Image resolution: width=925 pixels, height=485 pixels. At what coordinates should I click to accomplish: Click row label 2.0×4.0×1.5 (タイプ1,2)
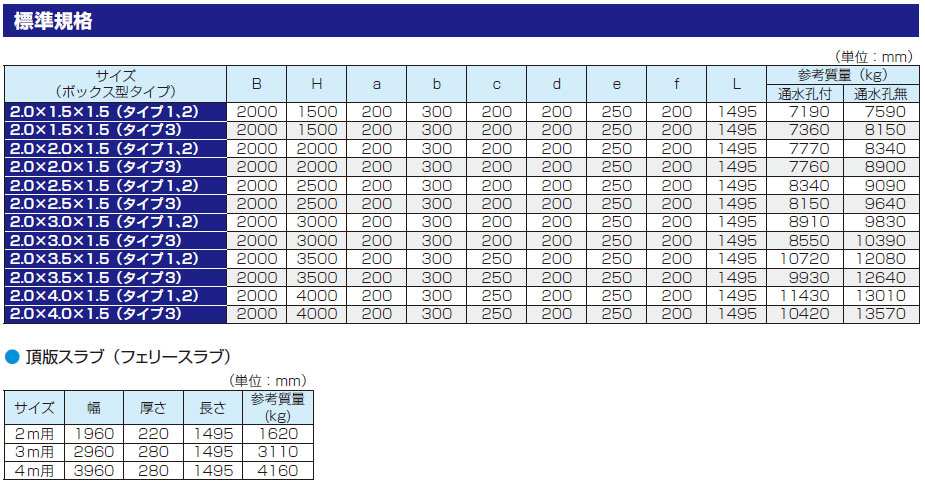pyautogui.click(x=116, y=296)
